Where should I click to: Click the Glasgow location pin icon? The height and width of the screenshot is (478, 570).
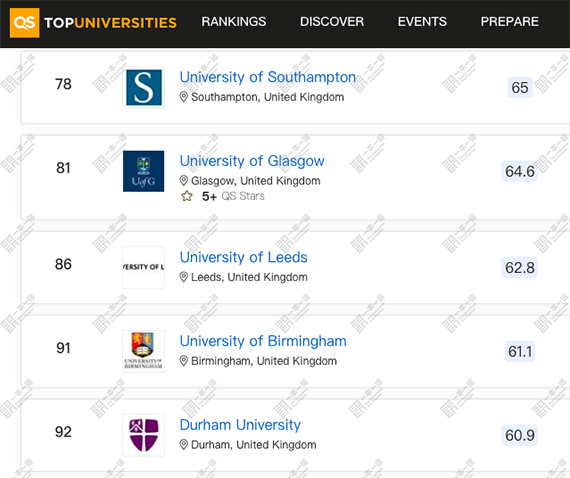click(x=184, y=180)
